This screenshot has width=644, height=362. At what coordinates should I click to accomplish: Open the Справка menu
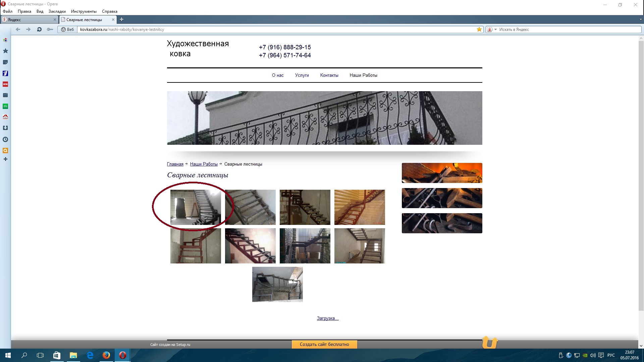click(x=110, y=11)
